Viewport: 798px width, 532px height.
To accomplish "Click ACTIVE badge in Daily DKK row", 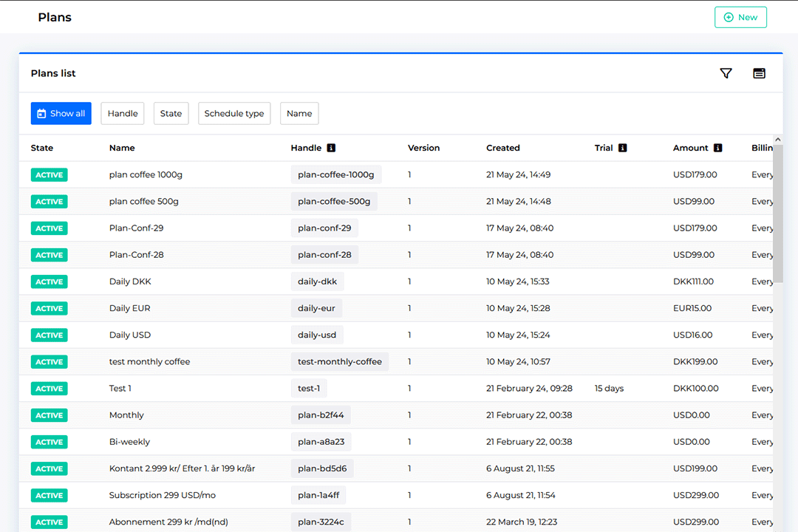I will click(x=49, y=282).
